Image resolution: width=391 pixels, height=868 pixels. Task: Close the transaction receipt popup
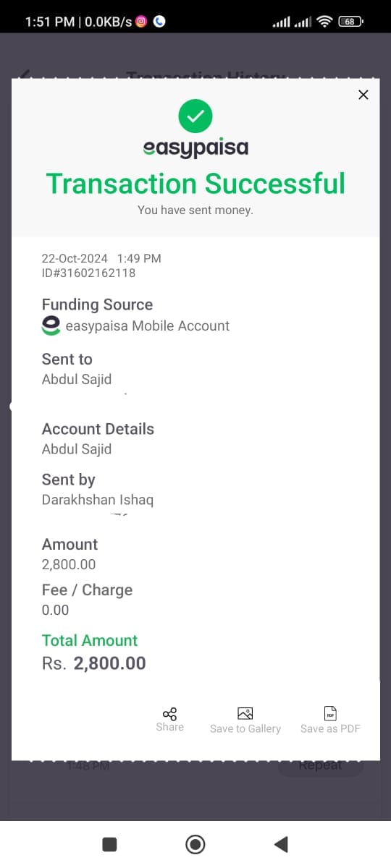pyautogui.click(x=363, y=95)
